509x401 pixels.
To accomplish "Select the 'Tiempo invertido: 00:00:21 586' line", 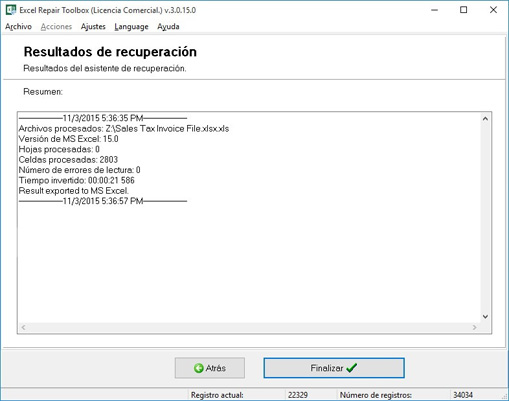I will [x=76, y=180].
